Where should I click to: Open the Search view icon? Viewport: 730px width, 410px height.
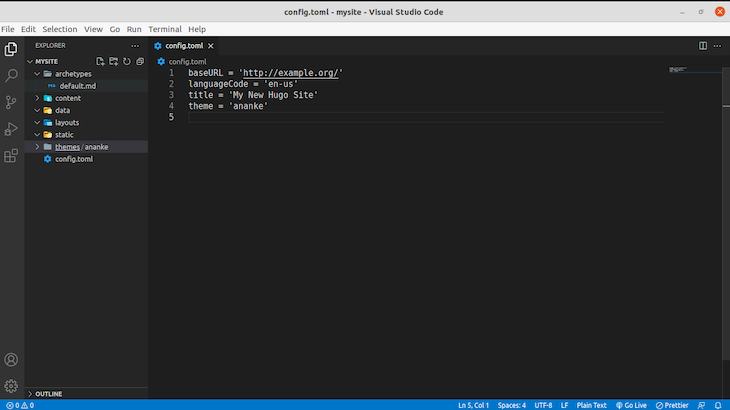[11, 75]
